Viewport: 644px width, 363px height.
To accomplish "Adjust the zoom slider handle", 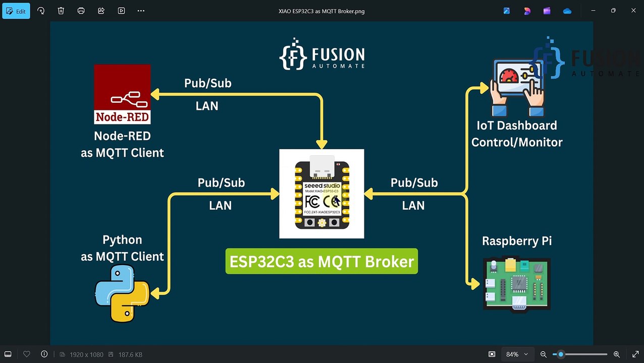I will click(x=561, y=354).
